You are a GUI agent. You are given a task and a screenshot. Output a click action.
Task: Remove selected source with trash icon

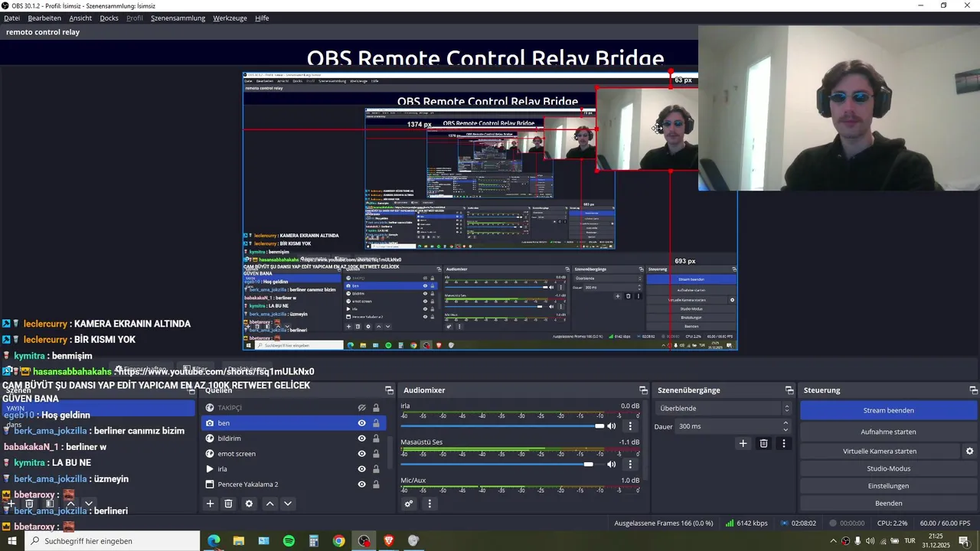228,504
